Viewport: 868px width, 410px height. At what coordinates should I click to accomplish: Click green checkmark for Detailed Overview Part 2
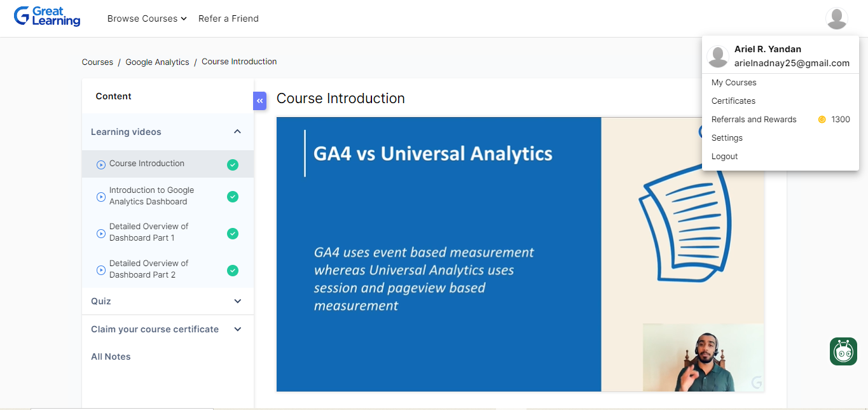click(x=233, y=271)
